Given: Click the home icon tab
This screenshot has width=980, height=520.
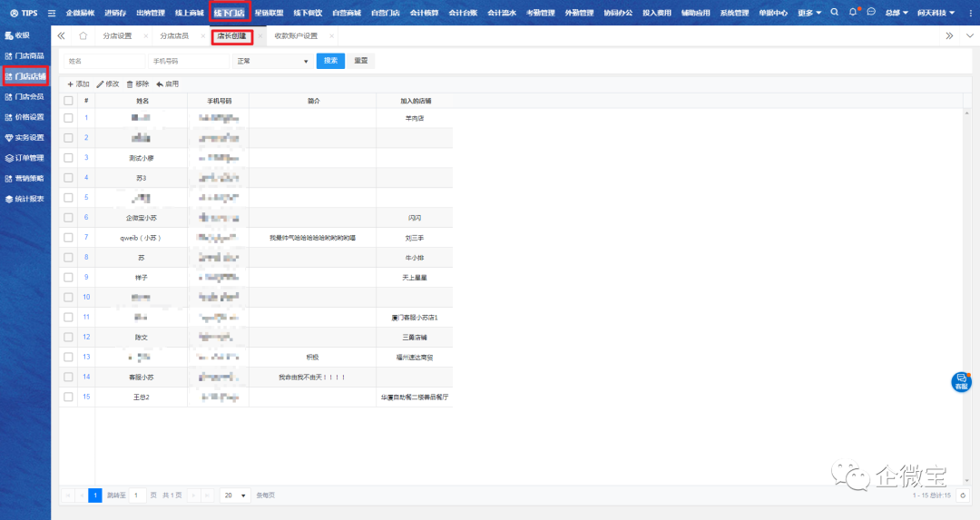Looking at the screenshot, I should tap(83, 36).
